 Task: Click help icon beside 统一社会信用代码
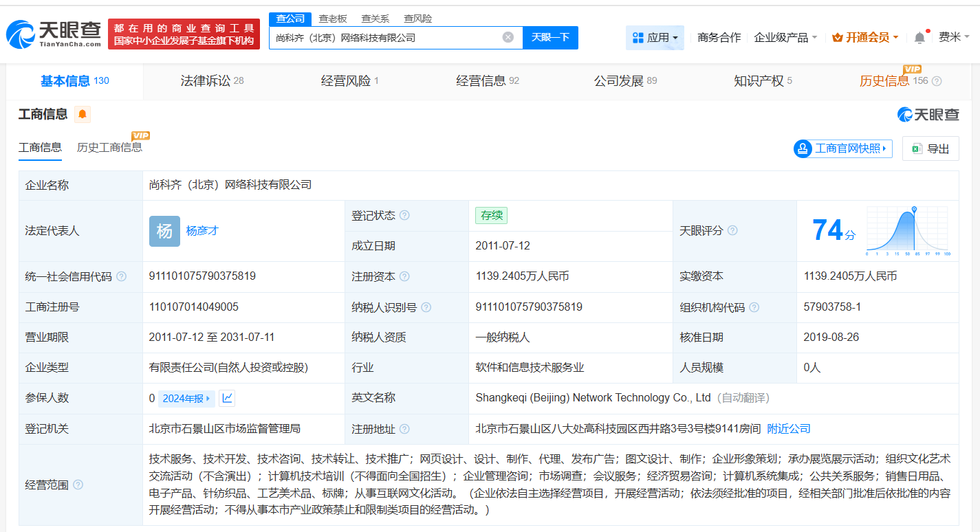[121, 276]
